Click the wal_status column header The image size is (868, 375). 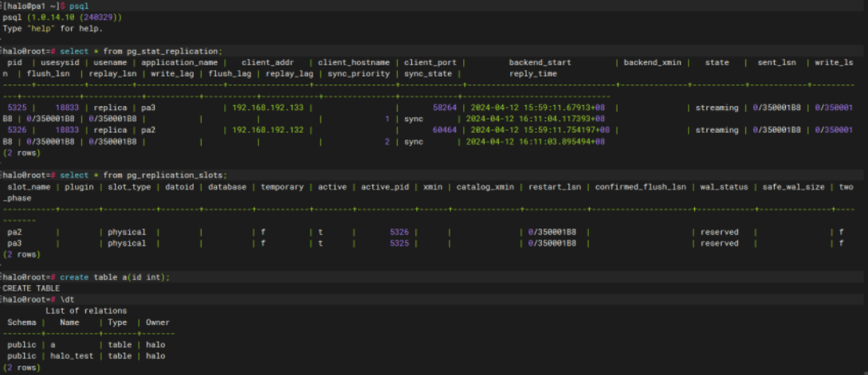(x=722, y=187)
